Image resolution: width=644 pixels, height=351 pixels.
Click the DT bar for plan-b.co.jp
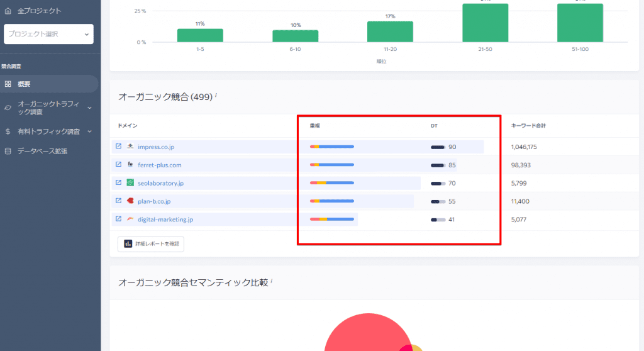click(438, 201)
